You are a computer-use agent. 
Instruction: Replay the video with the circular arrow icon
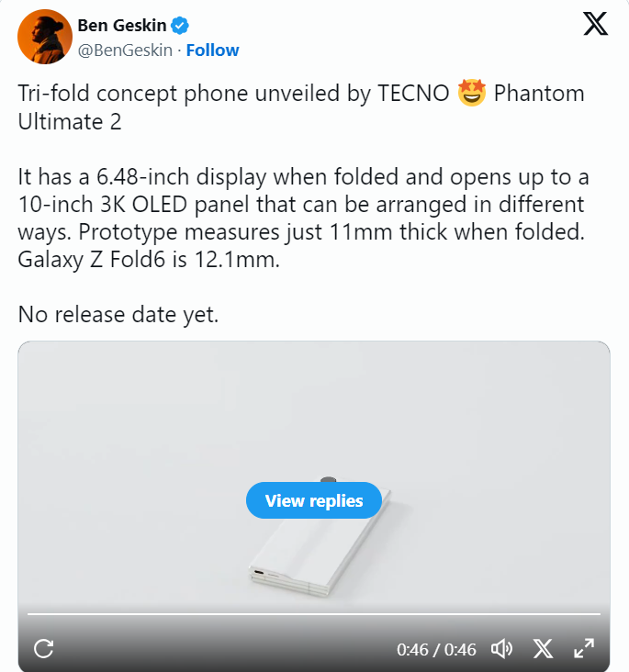pos(43,649)
